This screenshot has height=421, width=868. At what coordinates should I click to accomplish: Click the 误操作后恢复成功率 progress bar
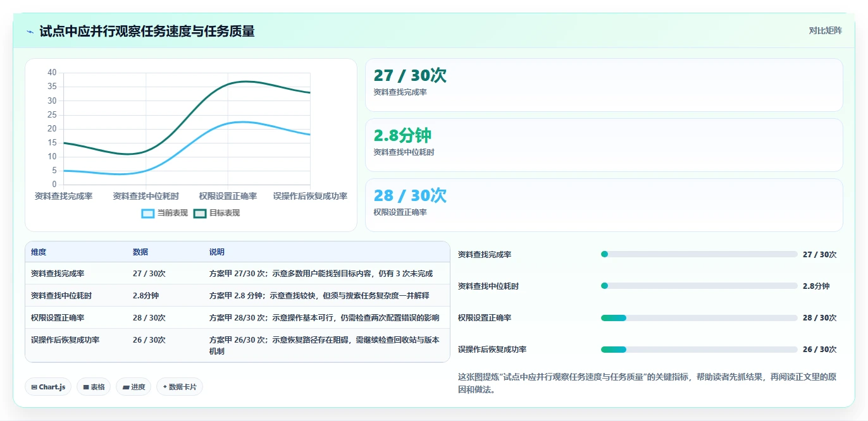pyautogui.click(x=699, y=349)
